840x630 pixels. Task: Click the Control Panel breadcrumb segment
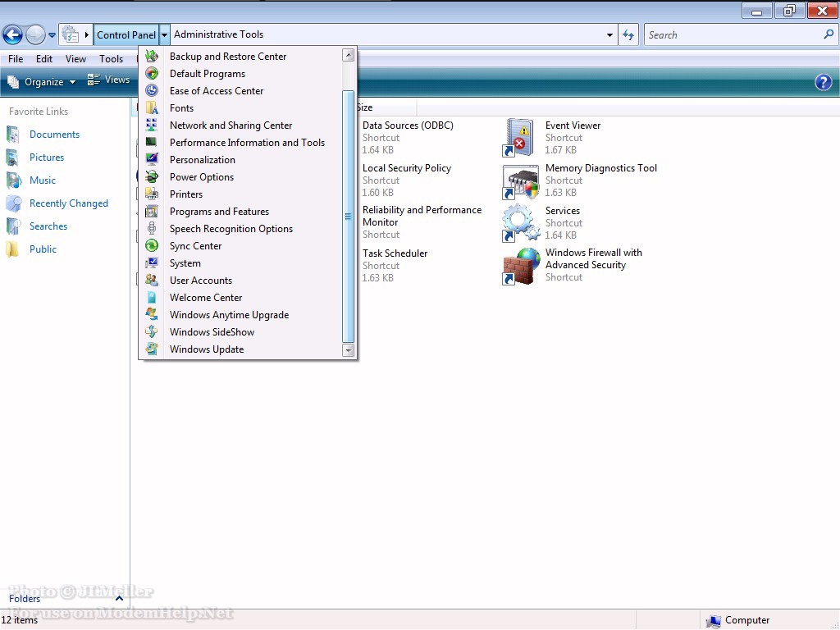click(126, 34)
